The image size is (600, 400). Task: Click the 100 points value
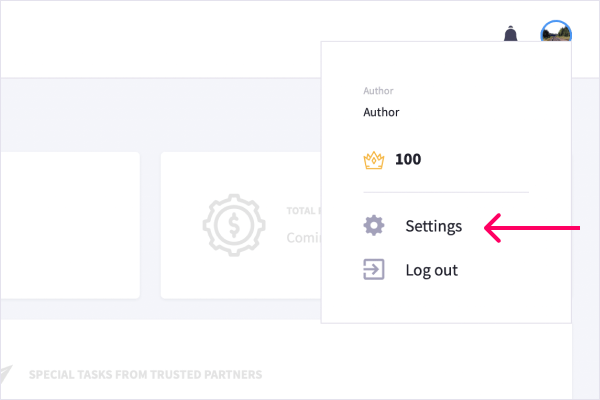coord(408,159)
